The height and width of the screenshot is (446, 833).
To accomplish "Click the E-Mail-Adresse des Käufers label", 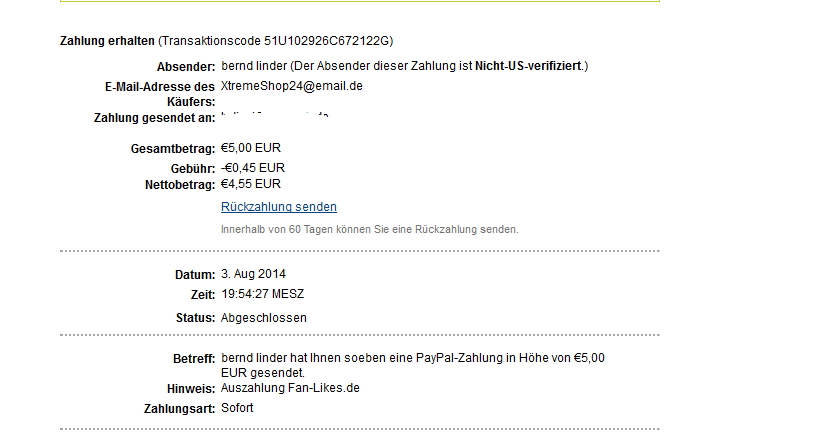I will click(x=160, y=94).
